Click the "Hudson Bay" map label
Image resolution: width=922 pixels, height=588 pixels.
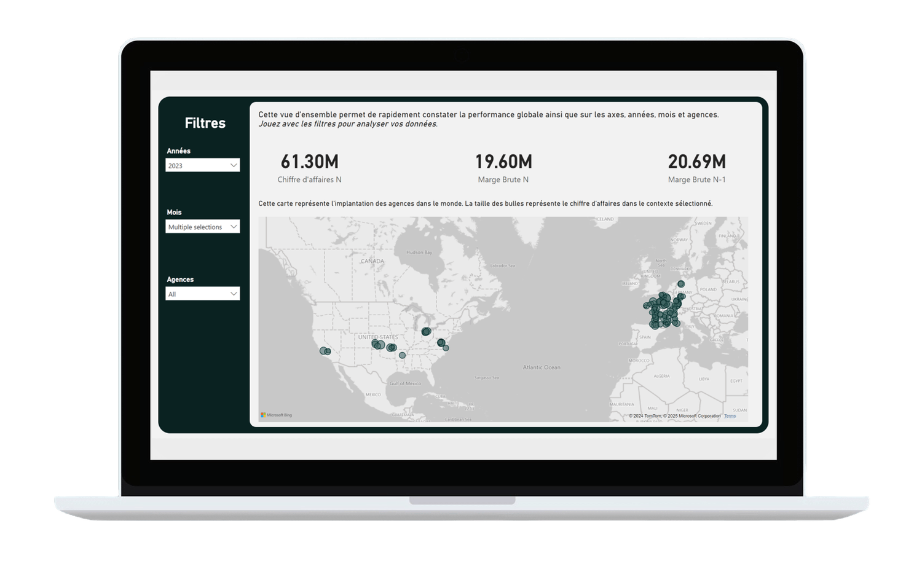pyautogui.click(x=419, y=253)
